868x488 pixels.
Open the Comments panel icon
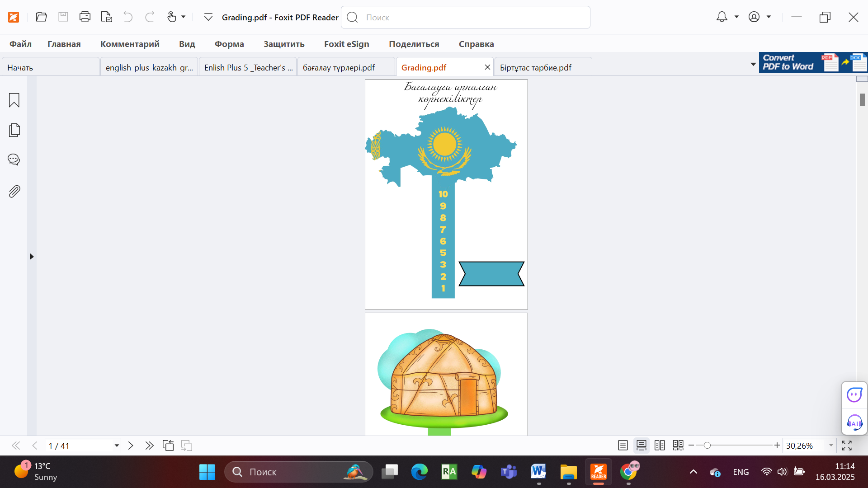14,160
